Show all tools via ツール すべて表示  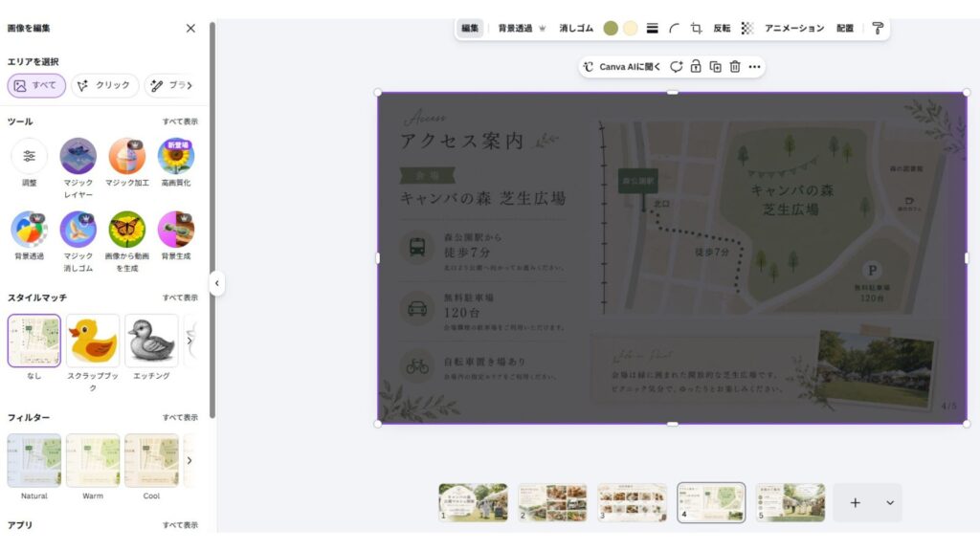click(180, 121)
